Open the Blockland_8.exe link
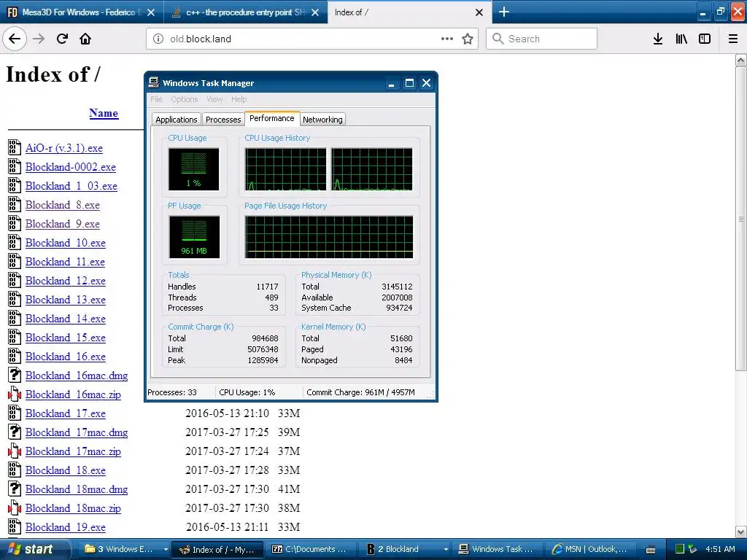 click(x=63, y=205)
